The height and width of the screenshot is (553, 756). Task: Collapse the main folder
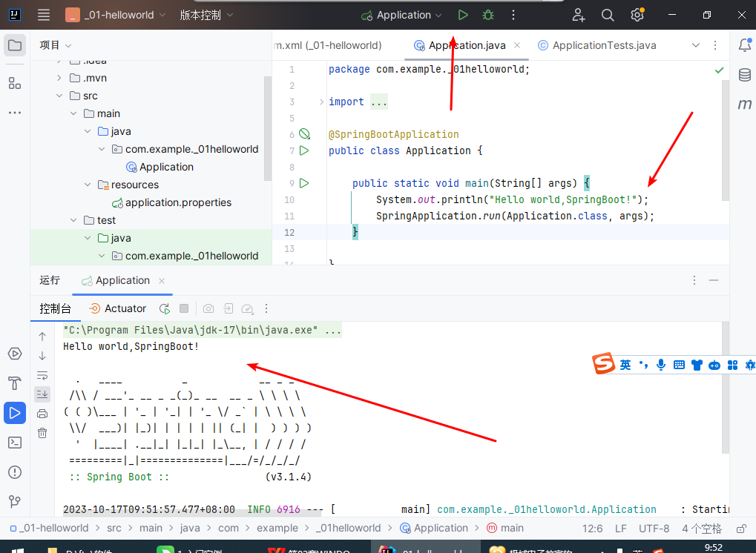pos(73,113)
